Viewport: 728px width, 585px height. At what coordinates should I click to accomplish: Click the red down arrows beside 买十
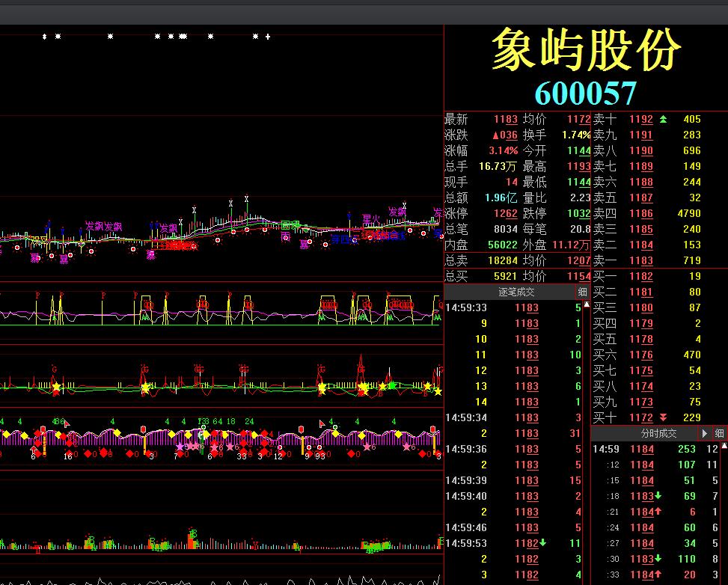click(x=663, y=417)
